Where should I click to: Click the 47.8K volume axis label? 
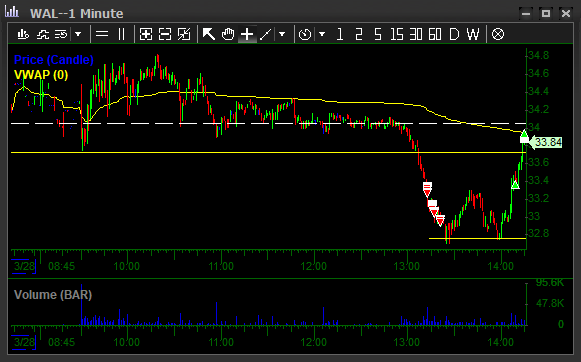click(x=550, y=303)
